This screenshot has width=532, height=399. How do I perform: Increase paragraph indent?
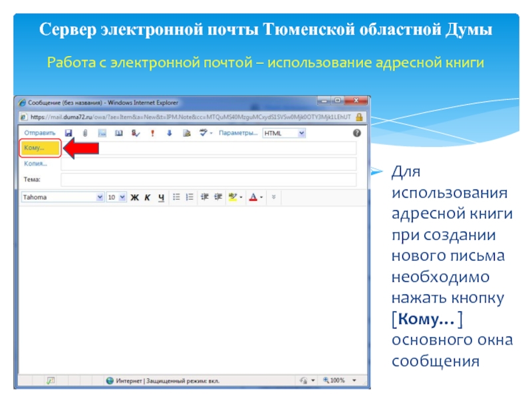click(x=218, y=197)
